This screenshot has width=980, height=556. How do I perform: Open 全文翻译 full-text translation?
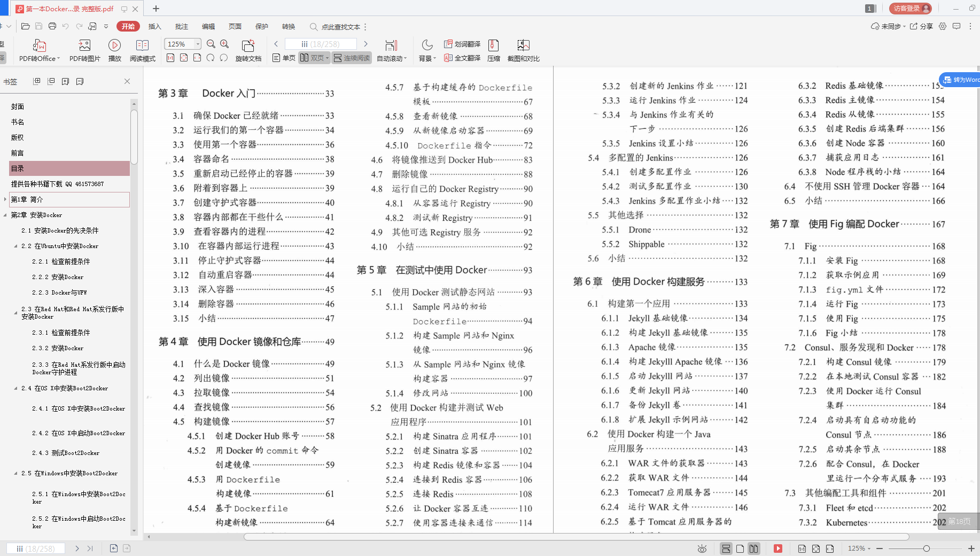coord(462,58)
